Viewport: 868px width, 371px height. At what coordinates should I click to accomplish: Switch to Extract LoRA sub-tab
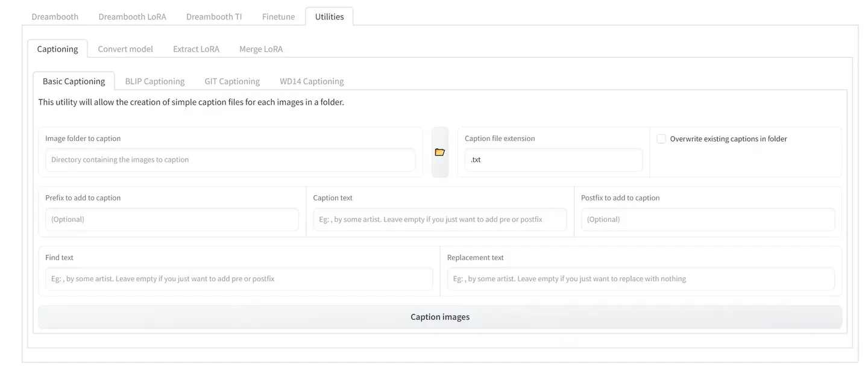(196, 49)
